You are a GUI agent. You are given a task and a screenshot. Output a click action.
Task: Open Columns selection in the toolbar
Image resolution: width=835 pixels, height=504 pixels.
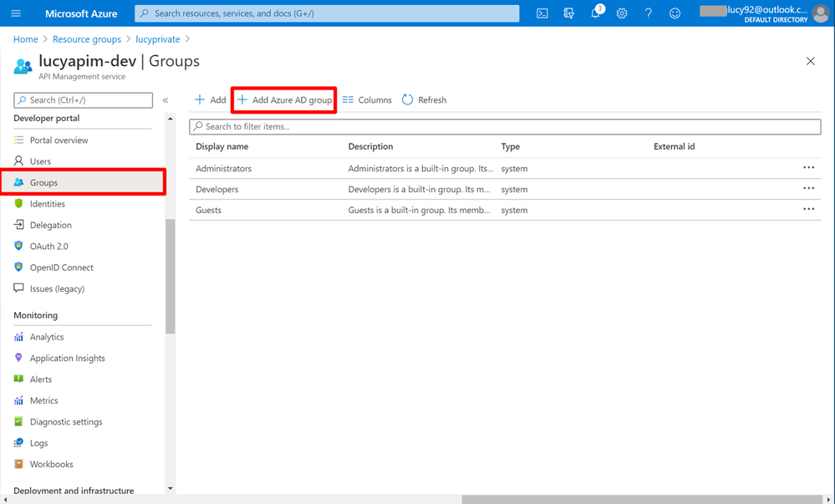(x=367, y=100)
